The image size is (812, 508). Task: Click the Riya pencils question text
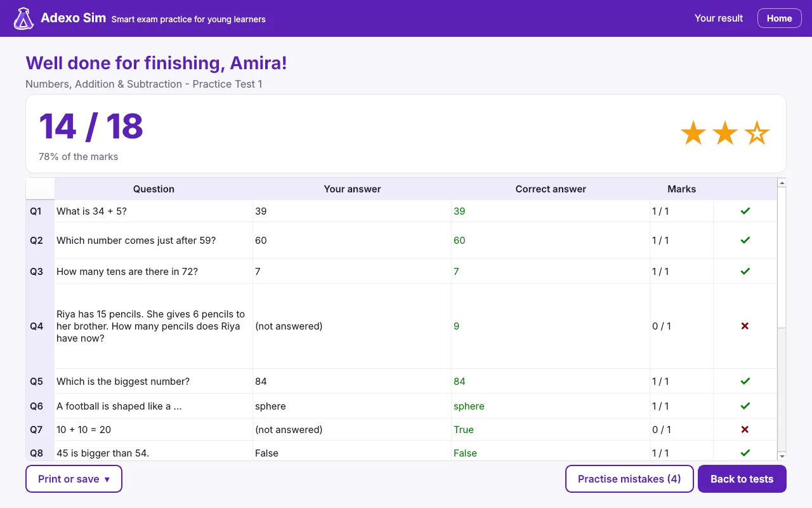point(150,326)
